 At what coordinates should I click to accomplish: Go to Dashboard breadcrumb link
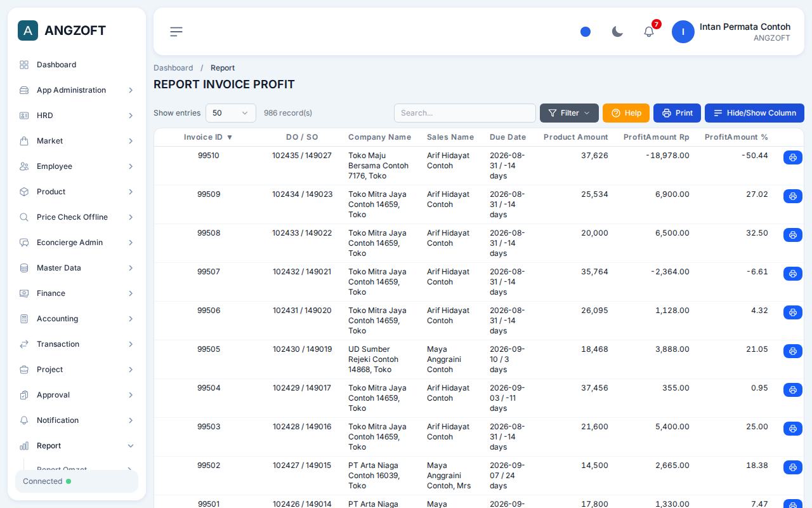pyautogui.click(x=173, y=68)
